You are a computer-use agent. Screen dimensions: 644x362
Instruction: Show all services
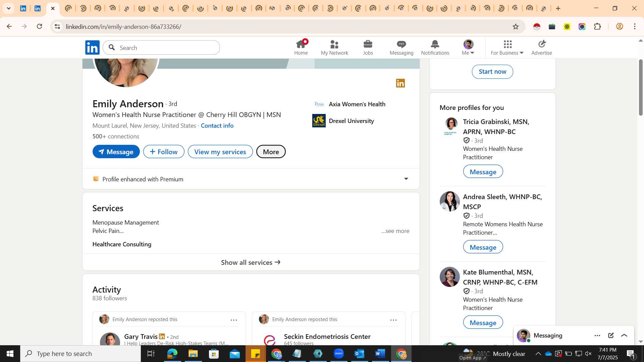251,262
